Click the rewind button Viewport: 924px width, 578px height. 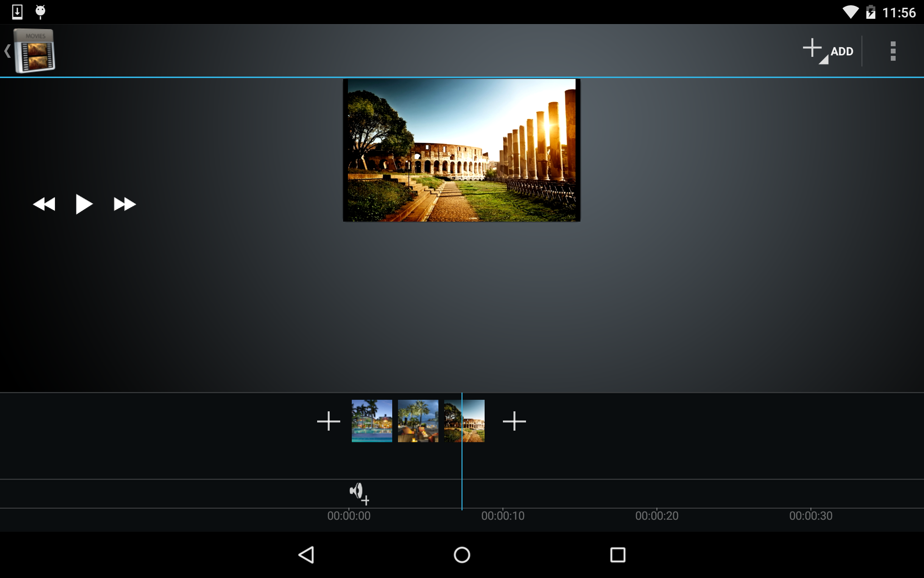pos(44,204)
